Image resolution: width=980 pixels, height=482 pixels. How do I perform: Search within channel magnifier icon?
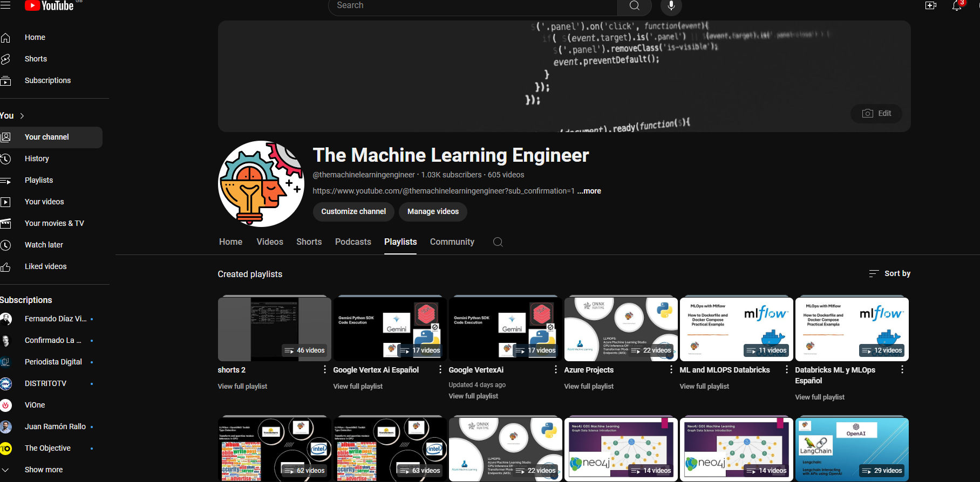[x=498, y=242]
